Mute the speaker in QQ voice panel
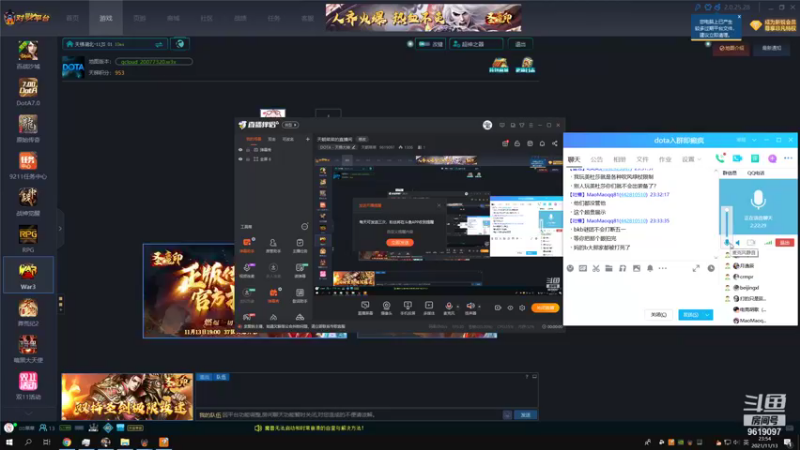 tap(738, 243)
